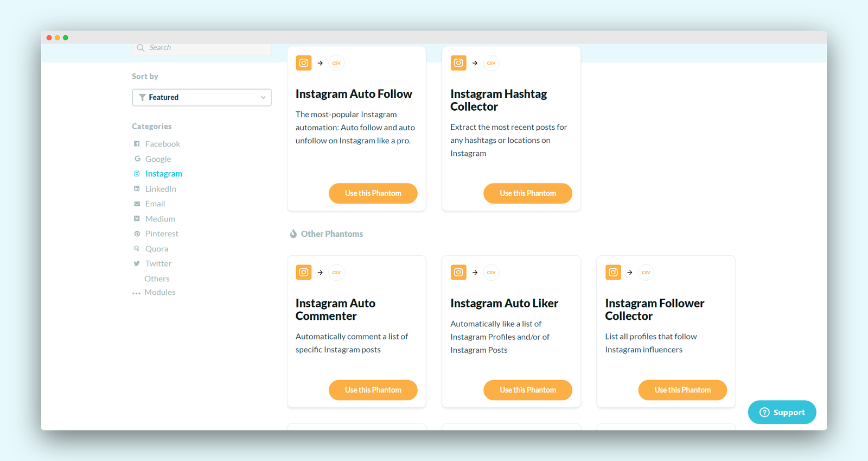Expand sort options with the chevron arrow
The height and width of the screenshot is (461, 868).
tap(263, 98)
